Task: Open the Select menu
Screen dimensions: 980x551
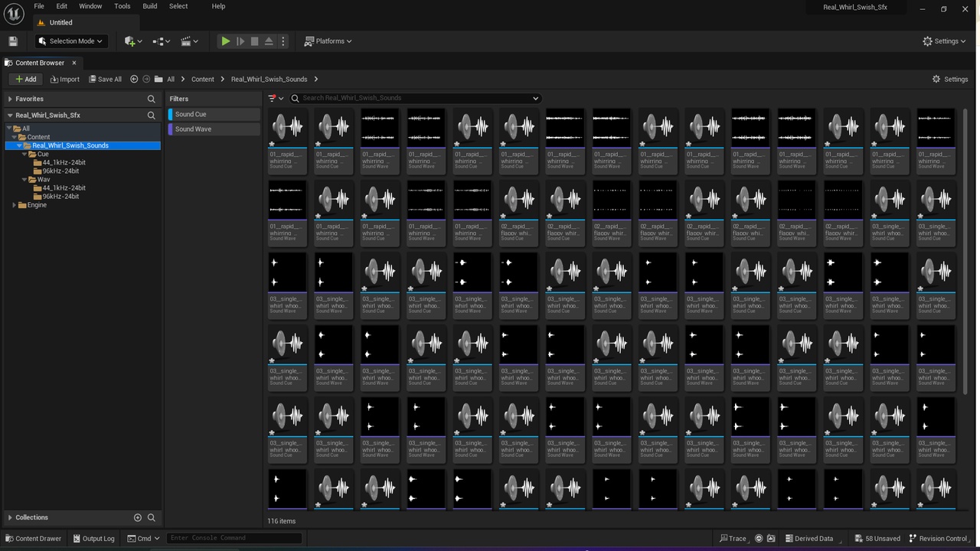Action: 178,6
